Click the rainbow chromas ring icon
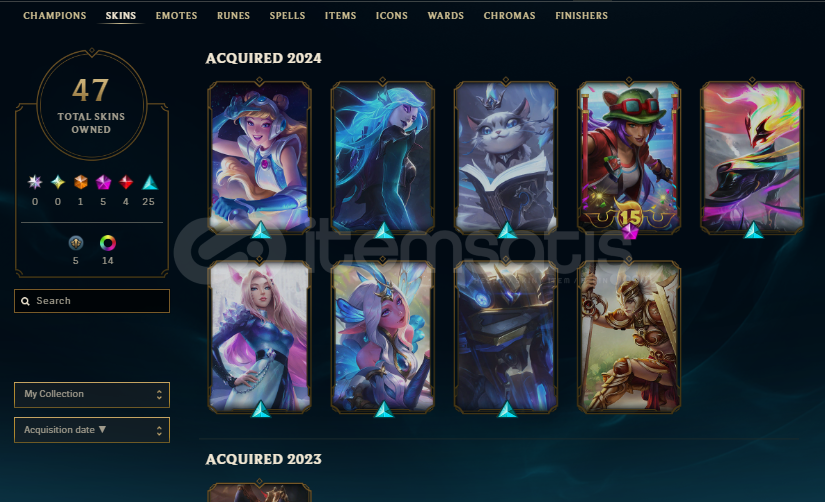 [108, 243]
